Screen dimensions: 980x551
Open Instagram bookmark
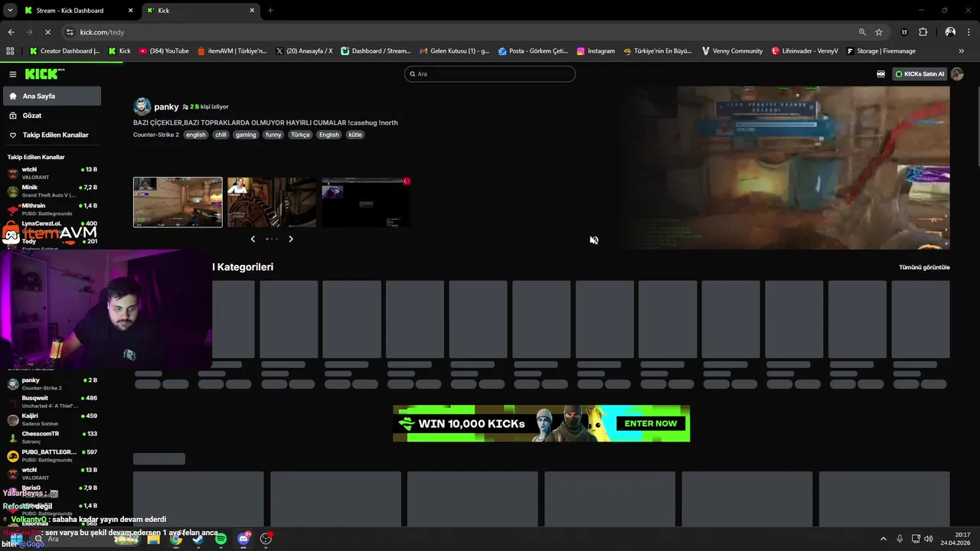(596, 51)
